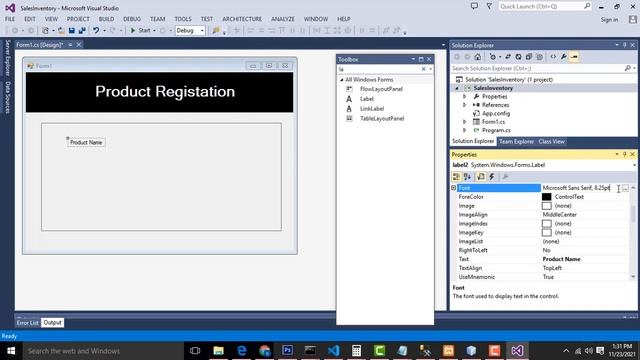The height and width of the screenshot is (360, 640).
Task: Click the Sign in link
Action: pos(609,20)
